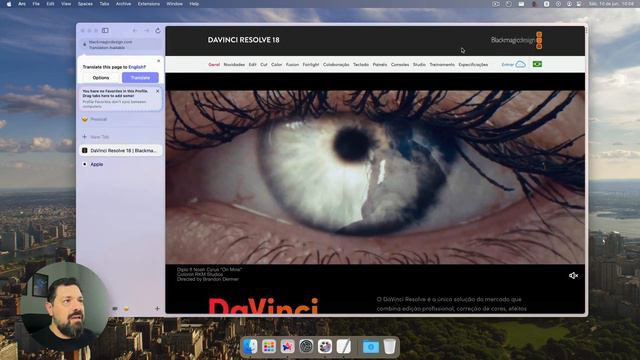Select the Apple tab in sidebar
The width and height of the screenshot is (640, 360).
click(120, 164)
